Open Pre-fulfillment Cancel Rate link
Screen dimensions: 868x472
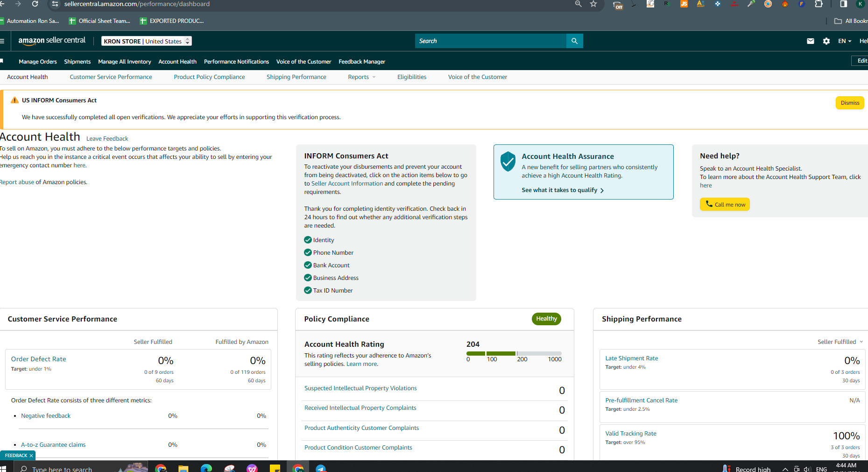point(642,400)
